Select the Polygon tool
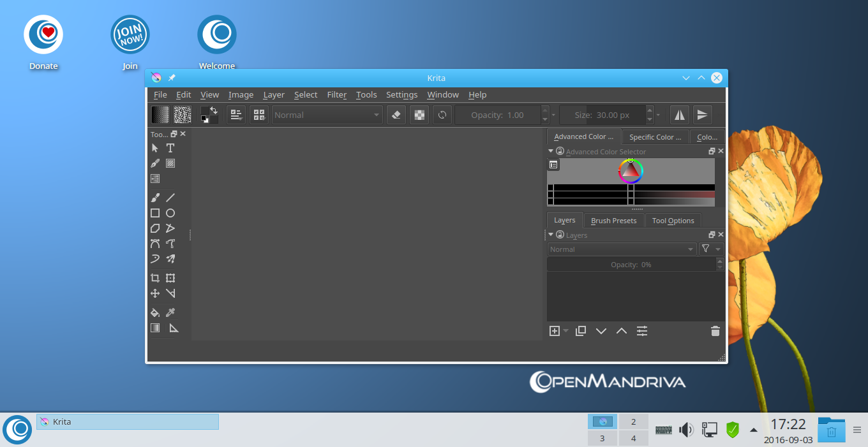The width and height of the screenshot is (868, 447). click(x=155, y=228)
